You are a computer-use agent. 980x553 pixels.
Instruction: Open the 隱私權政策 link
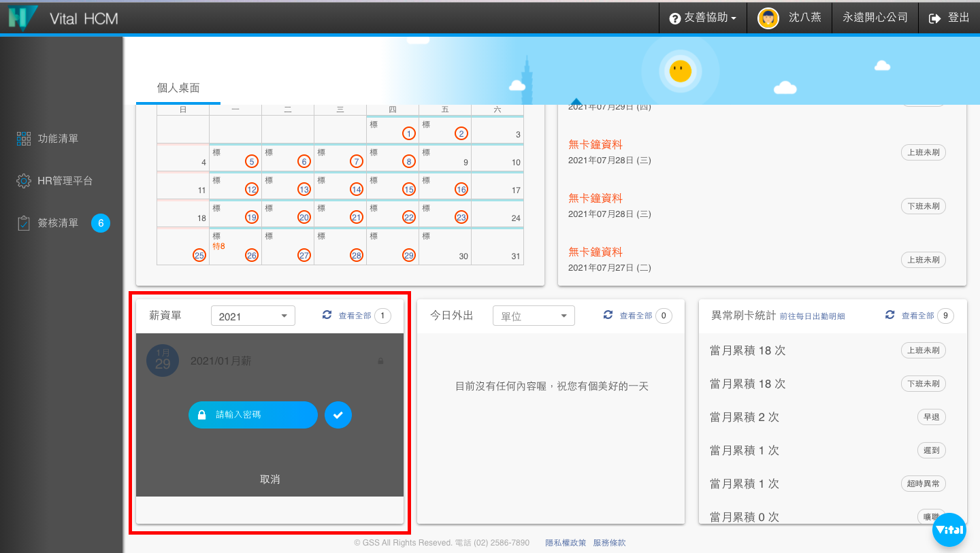[566, 543]
